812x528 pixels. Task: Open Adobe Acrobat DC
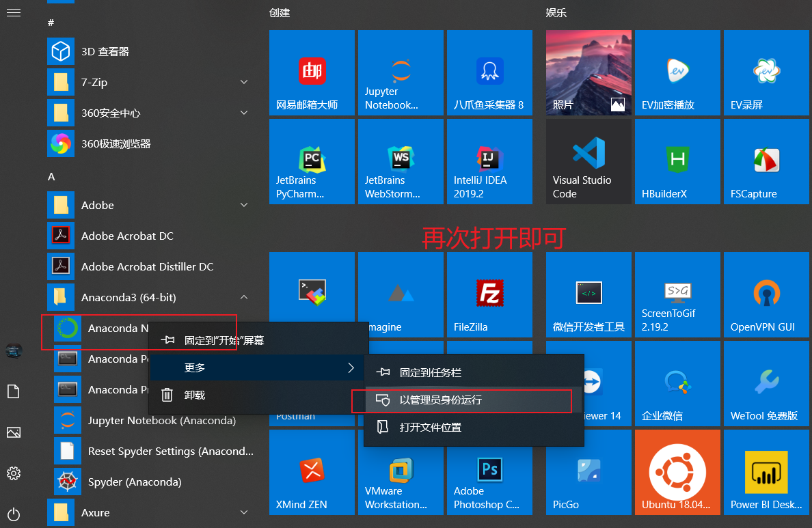pyautogui.click(x=150, y=236)
